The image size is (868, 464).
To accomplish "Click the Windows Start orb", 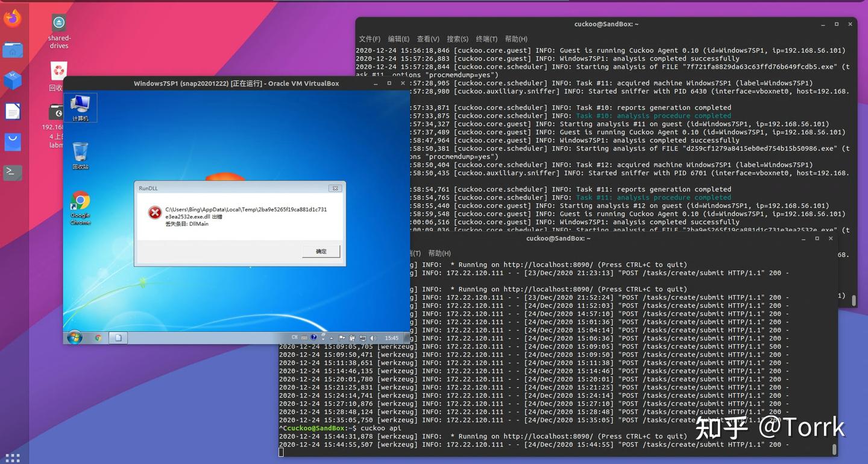I will click(x=74, y=337).
